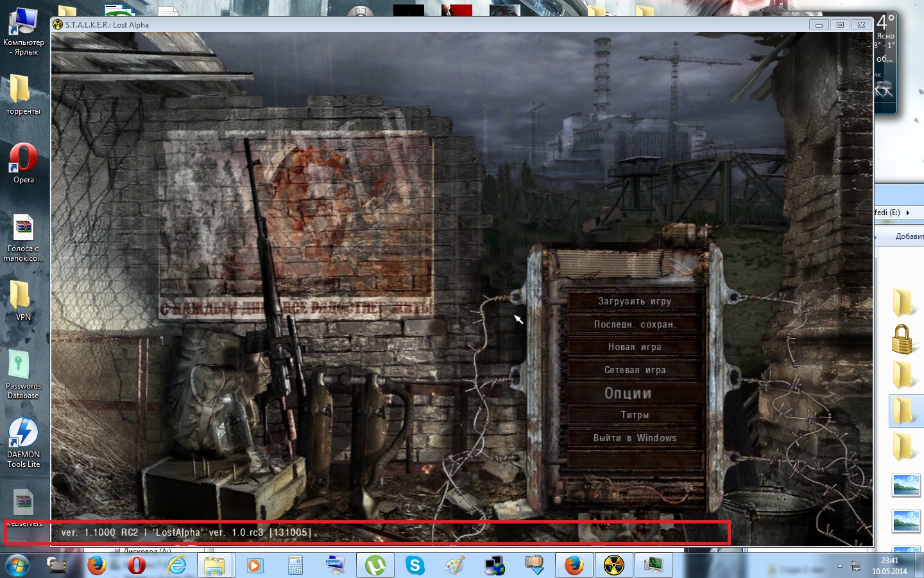Open Internet Explorer from the taskbar
The image size is (924, 578).
click(176, 565)
